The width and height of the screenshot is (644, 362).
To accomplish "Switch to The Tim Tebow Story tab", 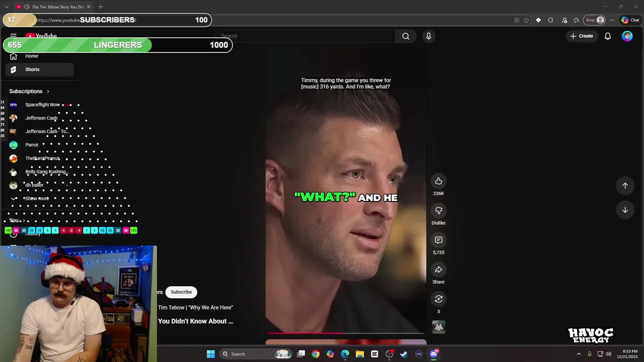I will (53, 7).
